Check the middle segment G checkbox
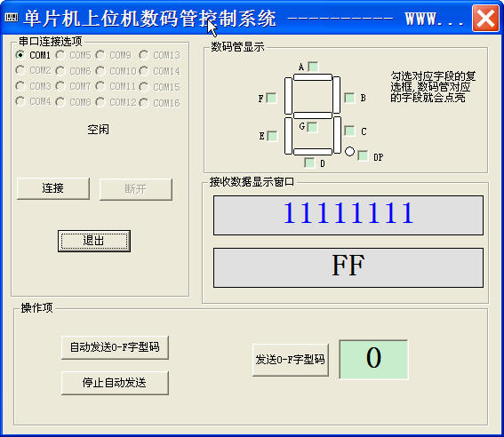The image size is (504, 437). (x=312, y=127)
